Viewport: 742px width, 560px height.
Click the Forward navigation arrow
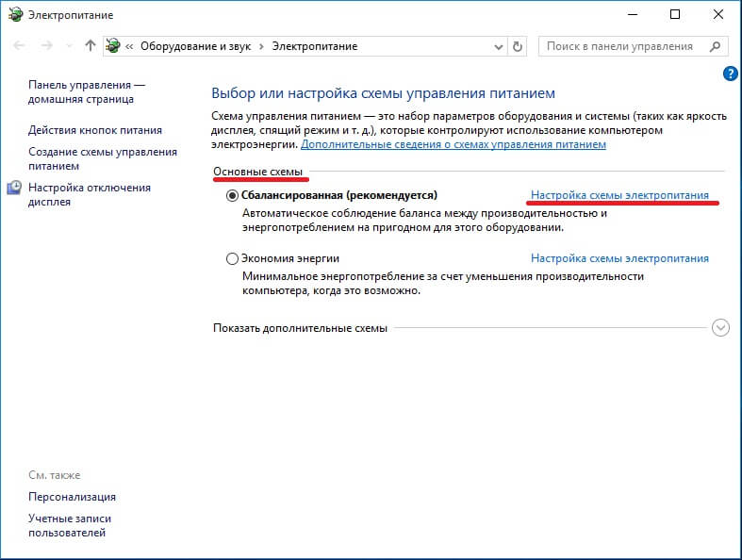[x=47, y=45]
